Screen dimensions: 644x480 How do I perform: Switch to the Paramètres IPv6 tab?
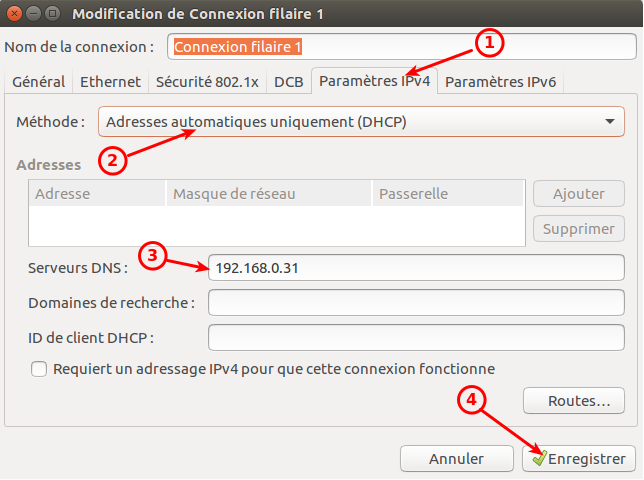point(500,82)
